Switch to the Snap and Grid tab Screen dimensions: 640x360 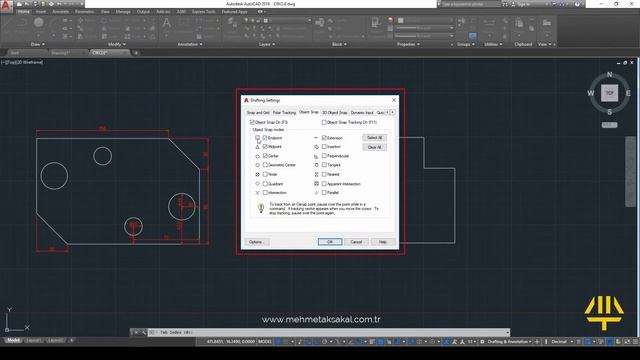(x=258, y=112)
